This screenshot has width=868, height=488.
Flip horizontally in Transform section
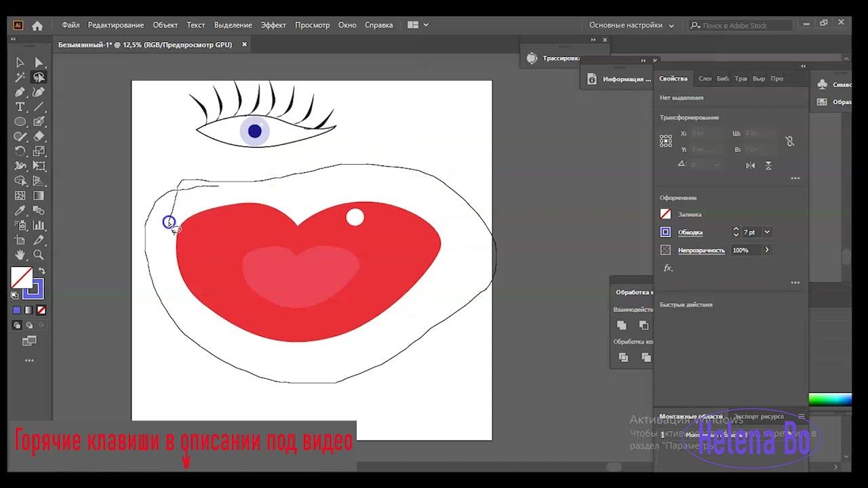tap(750, 165)
